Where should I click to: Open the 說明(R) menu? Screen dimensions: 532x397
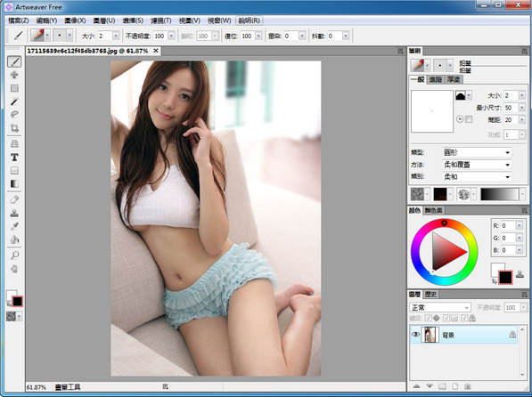click(249, 20)
